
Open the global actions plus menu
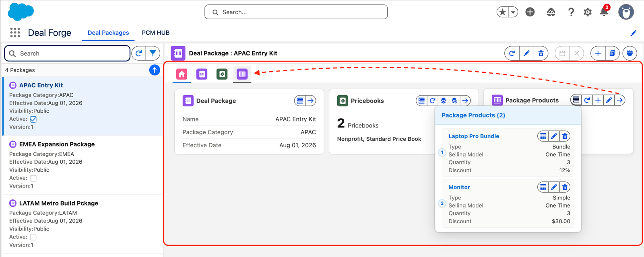point(530,12)
